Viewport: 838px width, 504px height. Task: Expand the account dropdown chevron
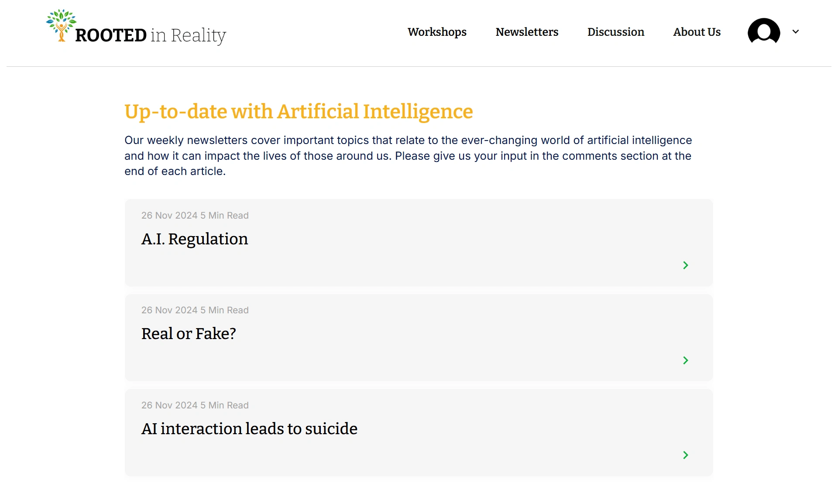[x=796, y=31]
